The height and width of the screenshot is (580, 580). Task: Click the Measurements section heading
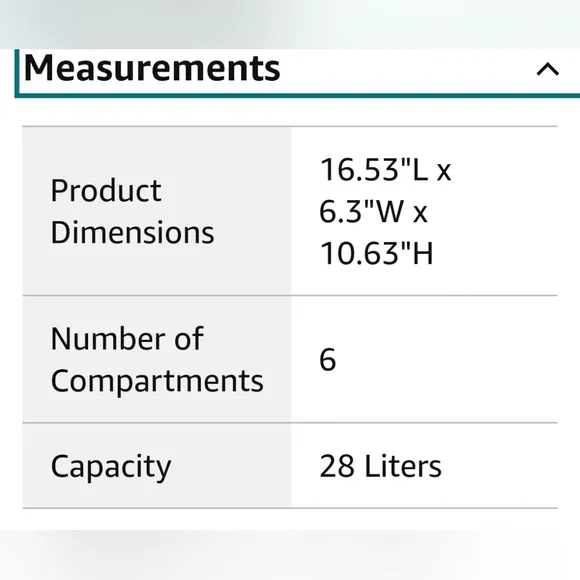(152, 68)
